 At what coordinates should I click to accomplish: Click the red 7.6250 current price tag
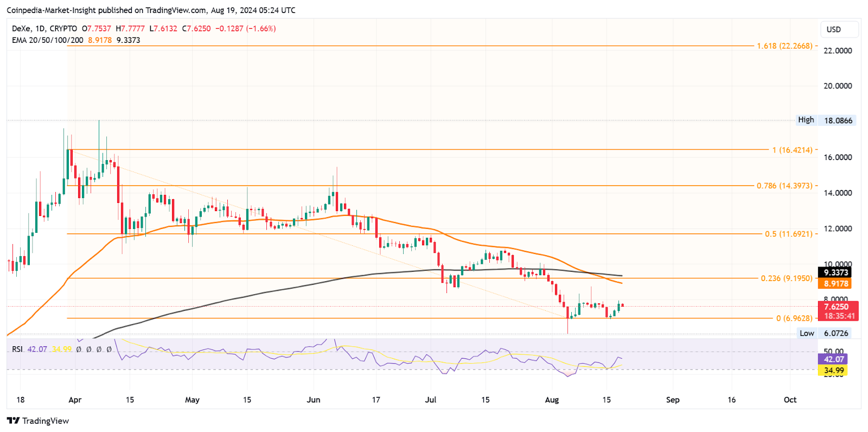(838, 311)
